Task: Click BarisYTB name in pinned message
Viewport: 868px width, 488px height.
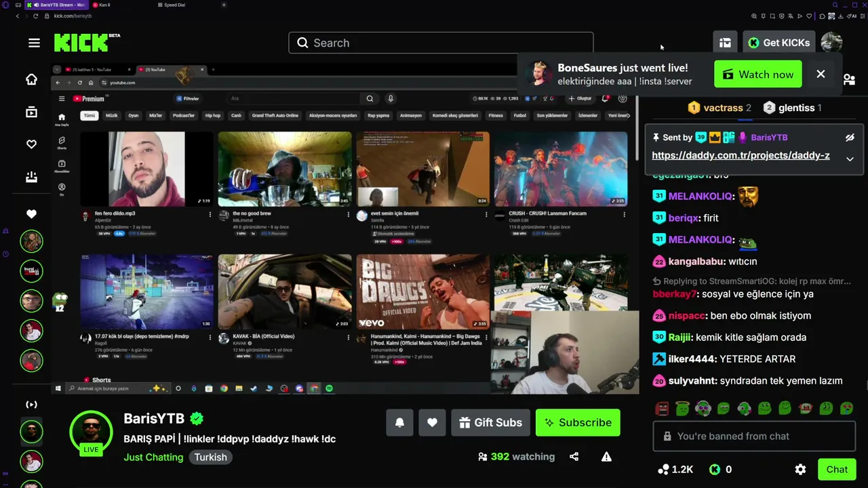Action: pyautogui.click(x=769, y=138)
